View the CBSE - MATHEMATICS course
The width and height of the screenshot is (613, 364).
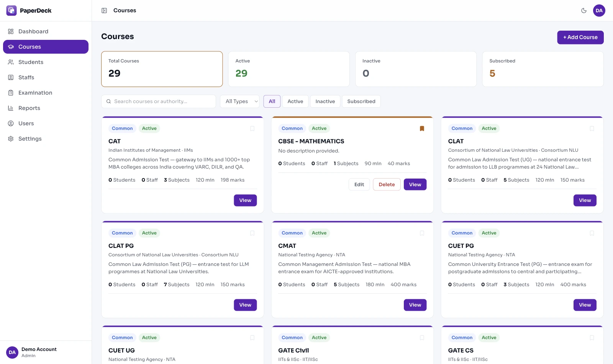coord(415,185)
